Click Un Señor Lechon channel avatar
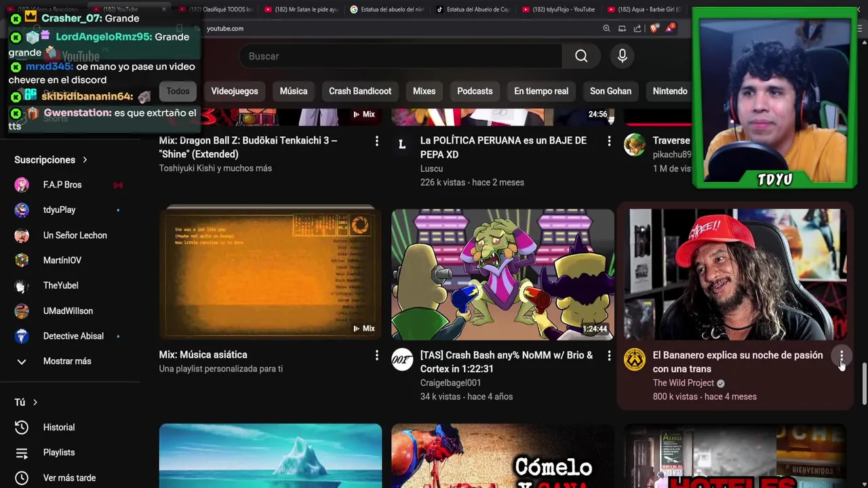 point(22,235)
